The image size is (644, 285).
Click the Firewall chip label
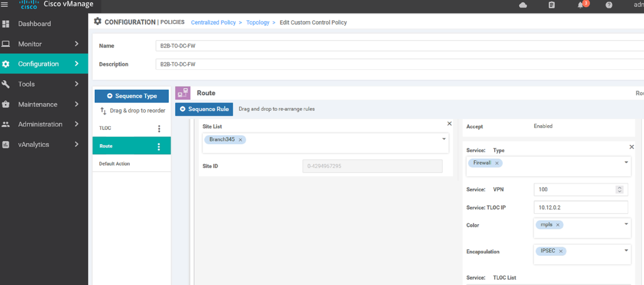[x=482, y=163]
